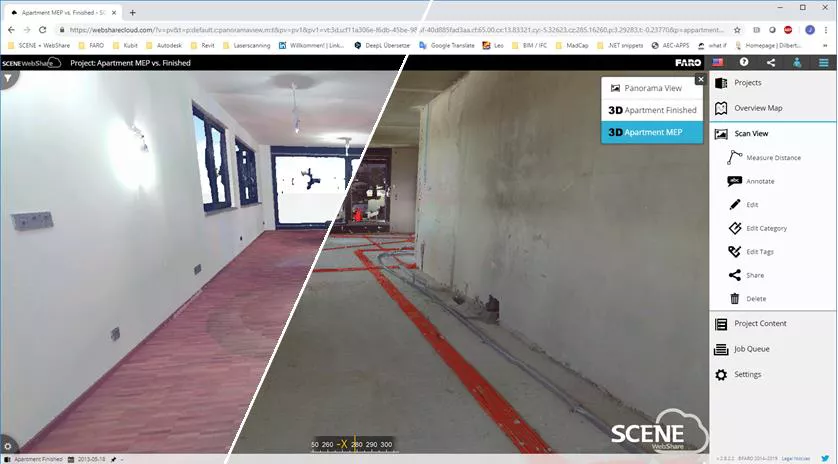This screenshot has width=838, height=464.
Task: Open the MadCap bookmark folder
Action: (x=572, y=45)
